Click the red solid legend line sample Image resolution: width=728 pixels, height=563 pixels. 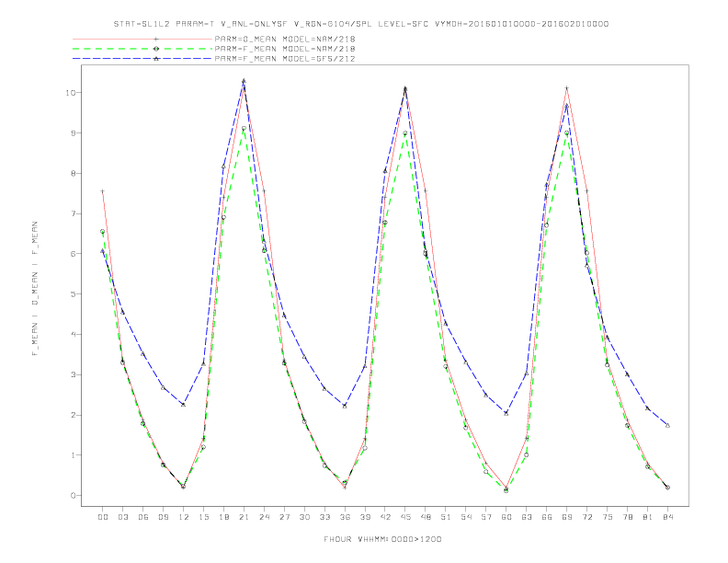coord(142,39)
